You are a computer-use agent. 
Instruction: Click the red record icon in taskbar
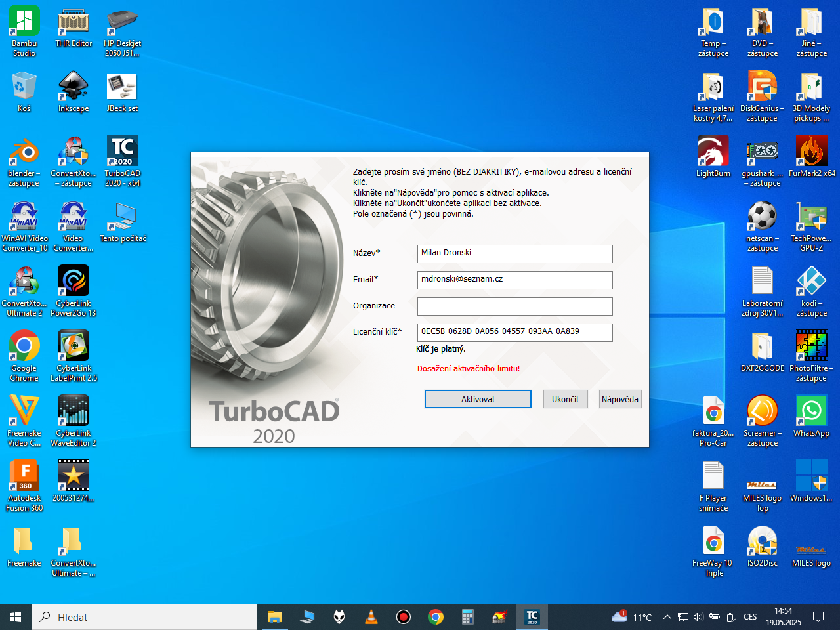pyautogui.click(x=404, y=617)
